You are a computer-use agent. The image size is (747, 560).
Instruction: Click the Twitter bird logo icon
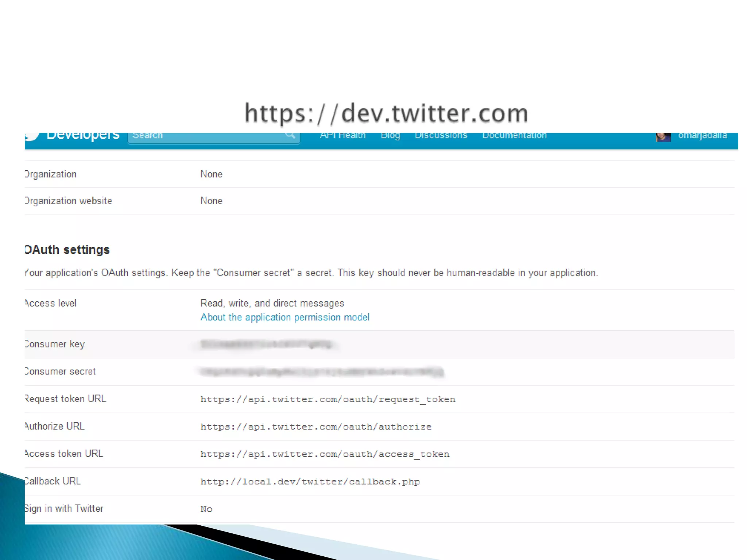pyautogui.click(x=32, y=136)
